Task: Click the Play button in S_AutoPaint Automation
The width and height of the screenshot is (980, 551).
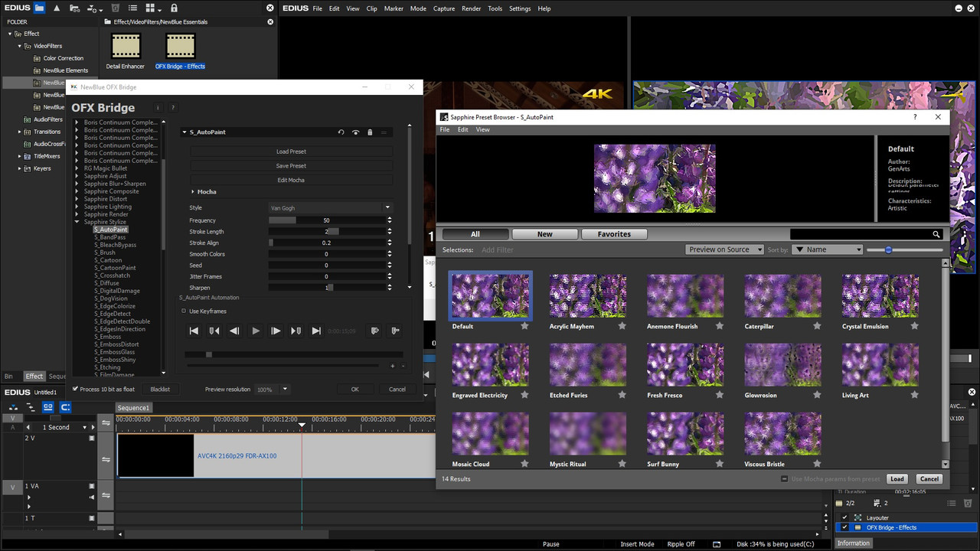Action: click(x=256, y=331)
